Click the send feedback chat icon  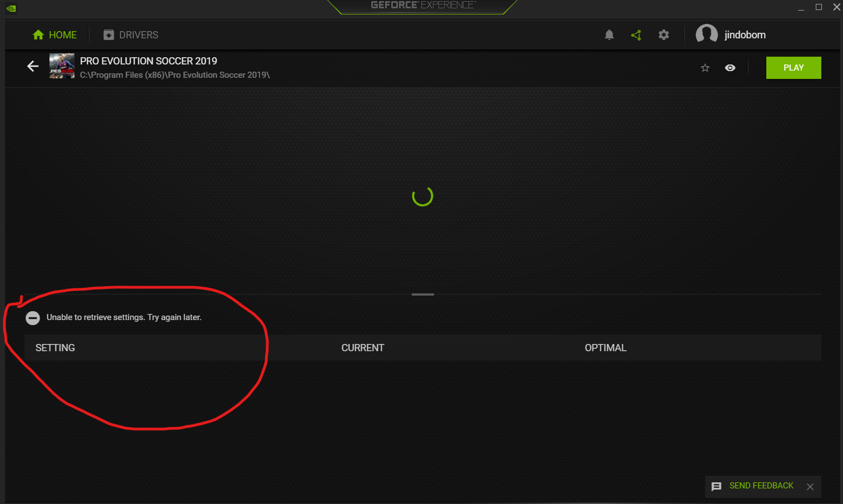pos(717,486)
